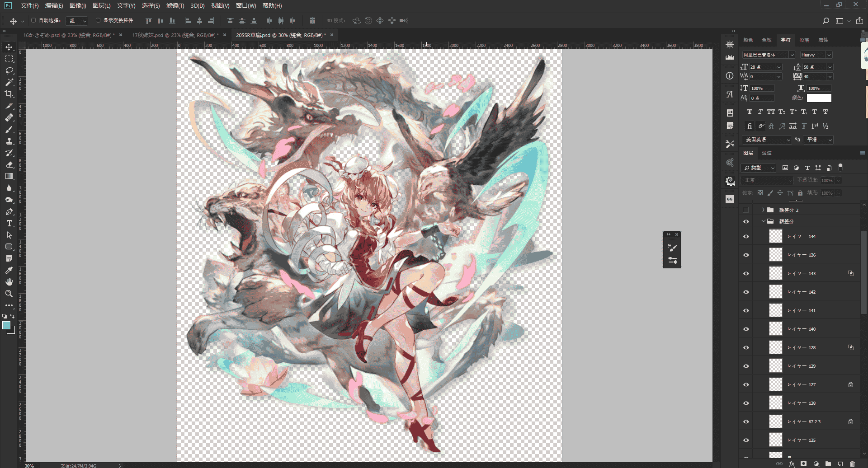Viewport: 868px width, 468px height.
Task: Expand the 顔差分 2 layer group
Action: pos(763,210)
